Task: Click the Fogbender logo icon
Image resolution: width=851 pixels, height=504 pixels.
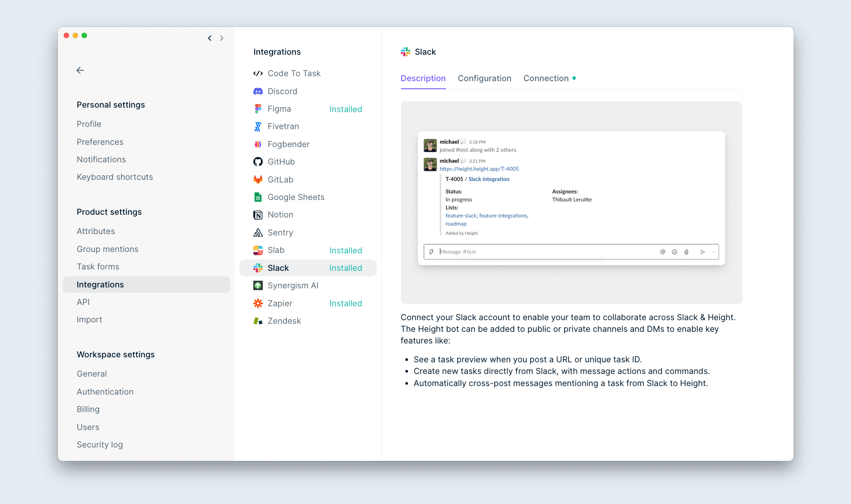Action: [258, 144]
